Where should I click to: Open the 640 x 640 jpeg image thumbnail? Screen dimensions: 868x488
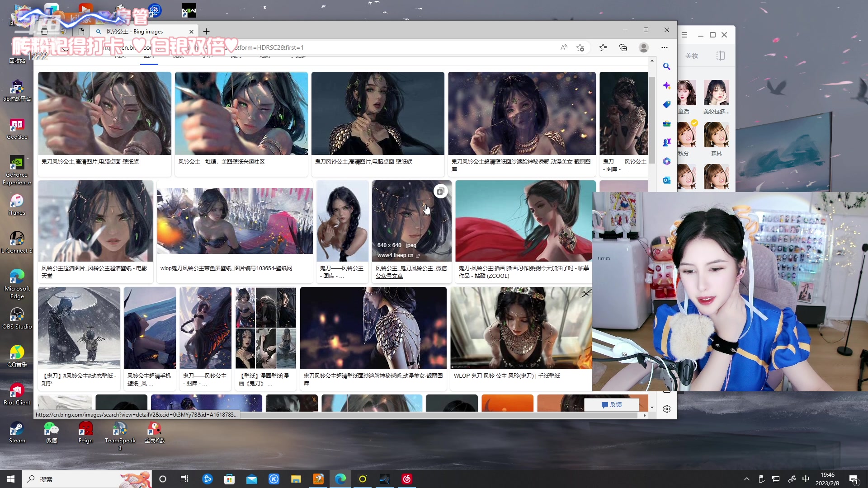click(411, 221)
